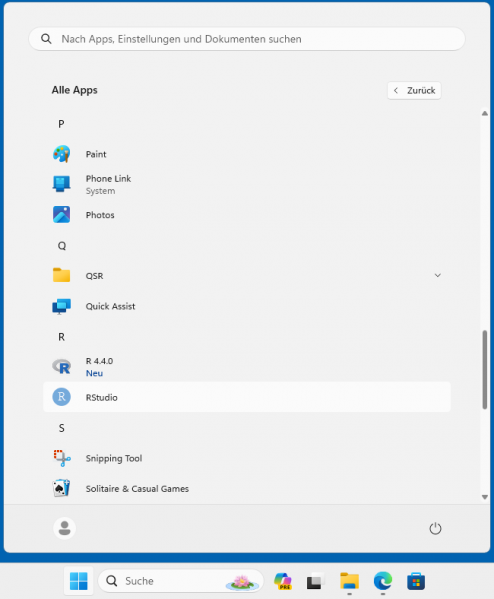This screenshot has height=599, width=494.
Task: Click the taskbar Suche search box
Action: 181,581
